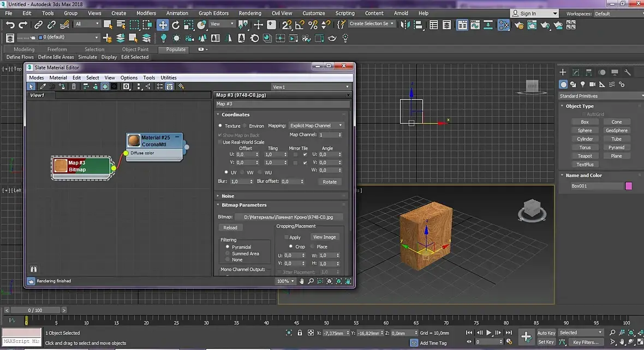Click the Redo arrow in main toolbar
Screen dimensions: 644x350
(x=22, y=25)
